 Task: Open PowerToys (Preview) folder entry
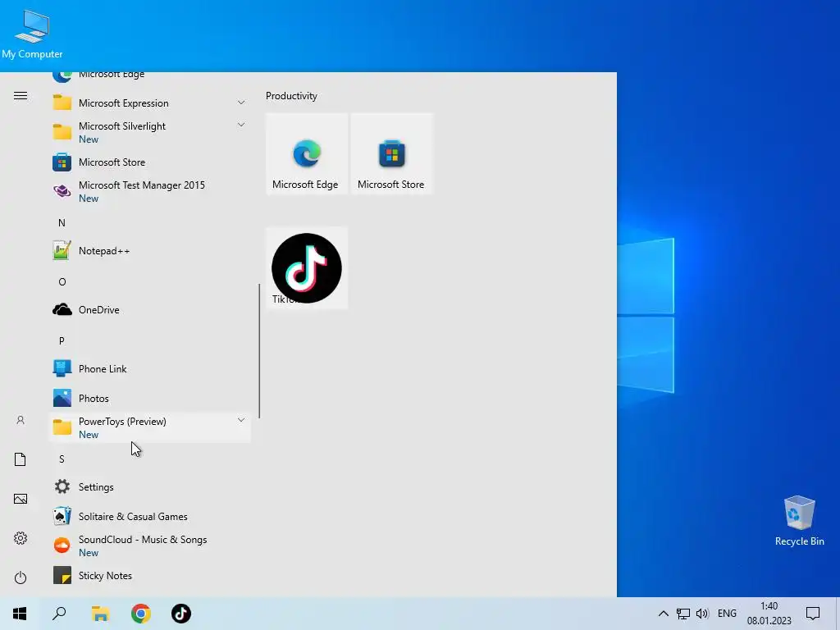[149, 427]
